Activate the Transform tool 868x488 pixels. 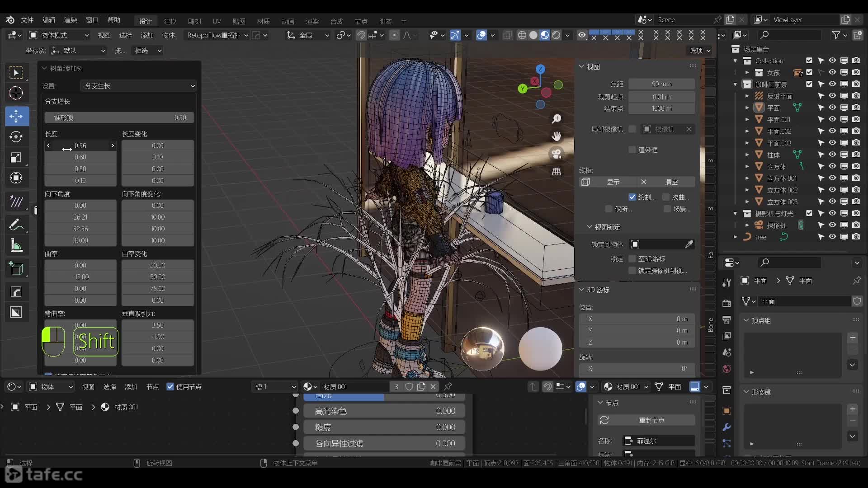pos(16,178)
